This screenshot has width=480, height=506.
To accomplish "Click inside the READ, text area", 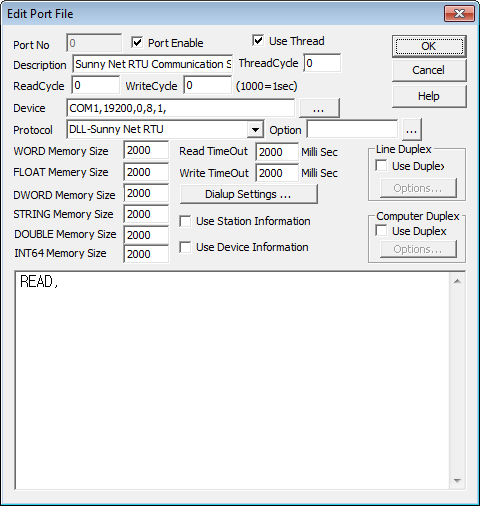I will click(x=232, y=380).
